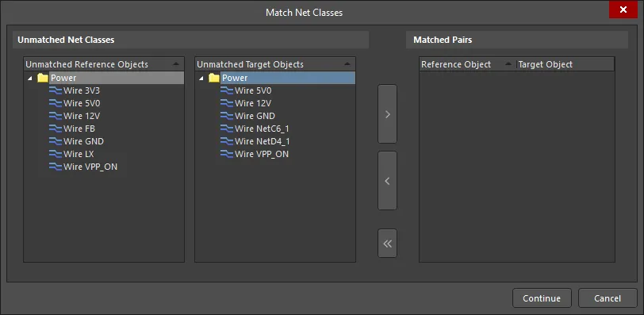The height and width of the screenshot is (315, 644).
Task: Click the Power folder icon in Target Objects
Action: [214, 78]
